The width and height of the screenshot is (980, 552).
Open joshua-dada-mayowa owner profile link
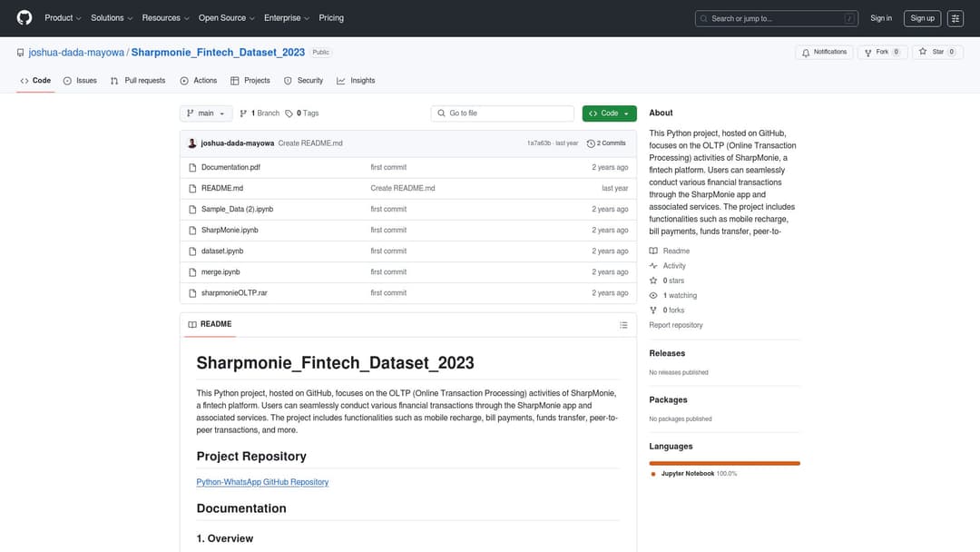(76, 53)
